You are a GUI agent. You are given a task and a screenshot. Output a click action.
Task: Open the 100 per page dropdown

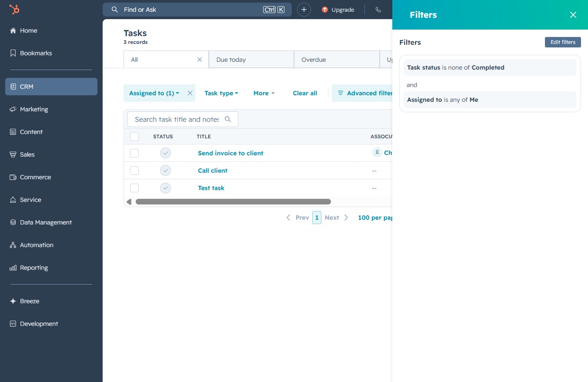(375, 218)
